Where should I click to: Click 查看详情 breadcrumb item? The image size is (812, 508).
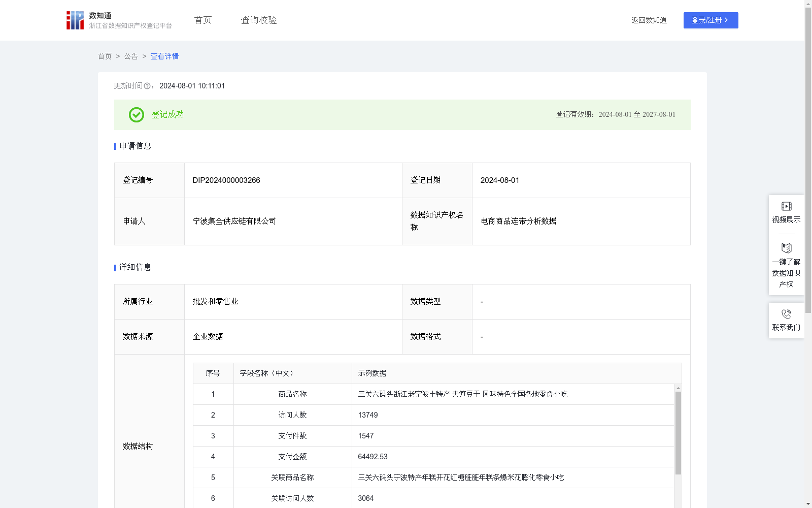tap(164, 56)
